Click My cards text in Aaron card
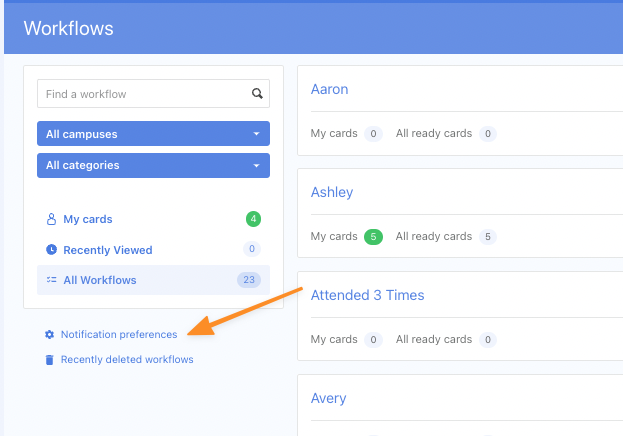This screenshot has height=436, width=623. click(334, 134)
